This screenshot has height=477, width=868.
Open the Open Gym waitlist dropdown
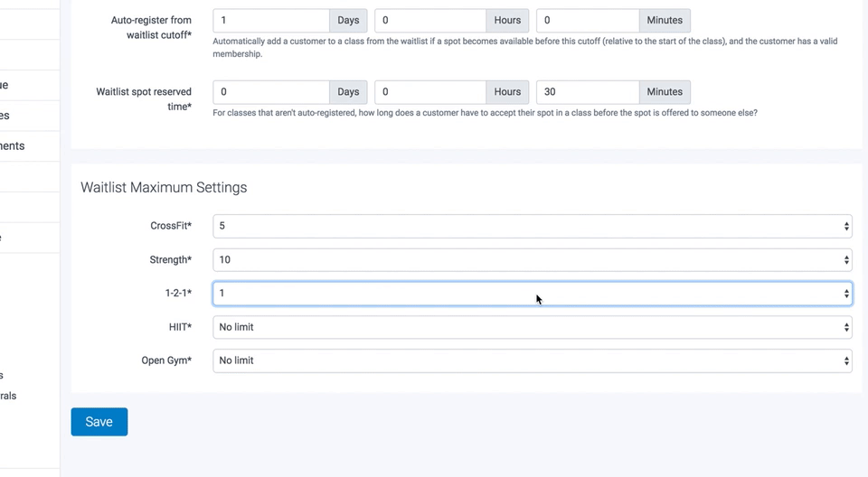[532, 360]
